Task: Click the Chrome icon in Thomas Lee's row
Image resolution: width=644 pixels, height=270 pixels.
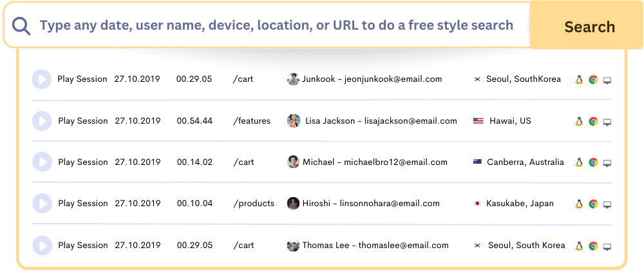Action: coord(593,246)
